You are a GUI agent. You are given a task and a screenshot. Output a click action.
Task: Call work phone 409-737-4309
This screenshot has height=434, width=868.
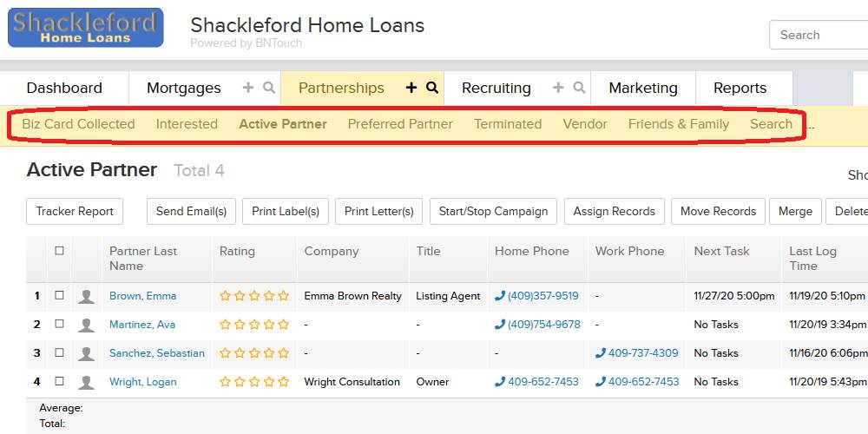(637, 354)
